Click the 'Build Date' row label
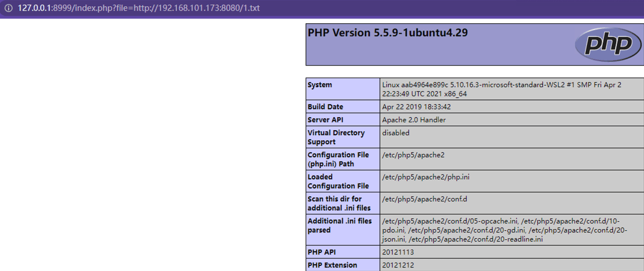The height and width of the screenshot is (271, 644). [x=325, y=107]
